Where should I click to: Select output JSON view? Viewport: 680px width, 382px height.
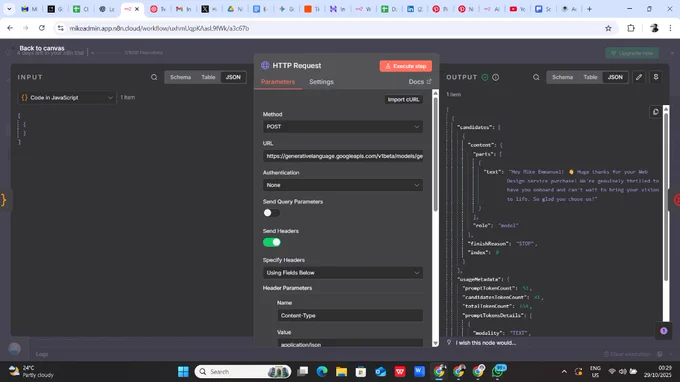coord(615,77)
